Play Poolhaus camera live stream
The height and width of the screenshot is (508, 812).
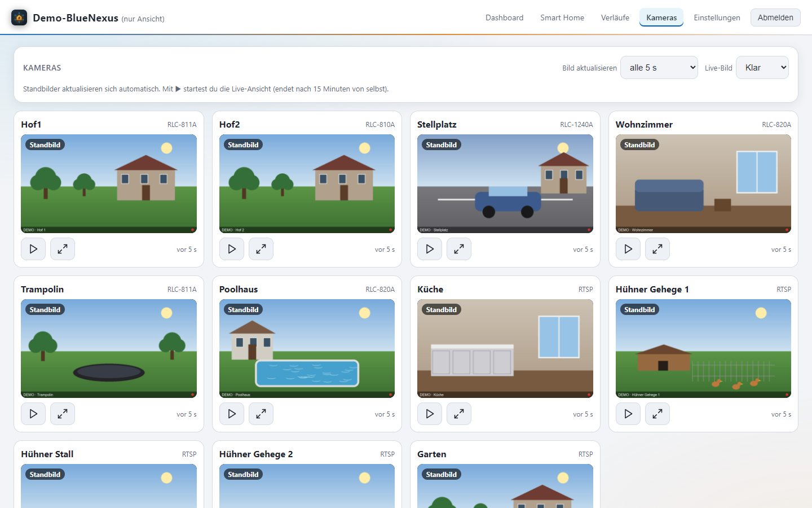tap(232, 414)
